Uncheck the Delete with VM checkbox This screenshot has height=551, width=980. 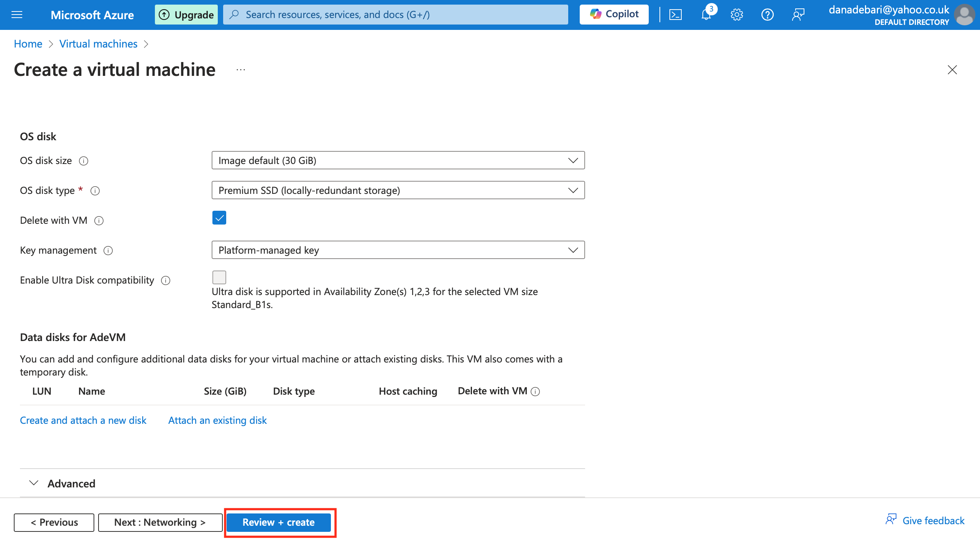(219, 218)
